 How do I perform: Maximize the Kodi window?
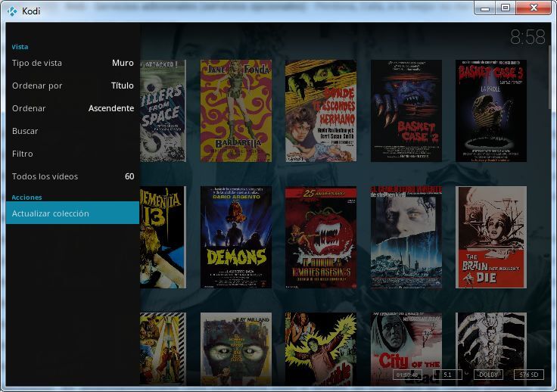click(506, 8)
